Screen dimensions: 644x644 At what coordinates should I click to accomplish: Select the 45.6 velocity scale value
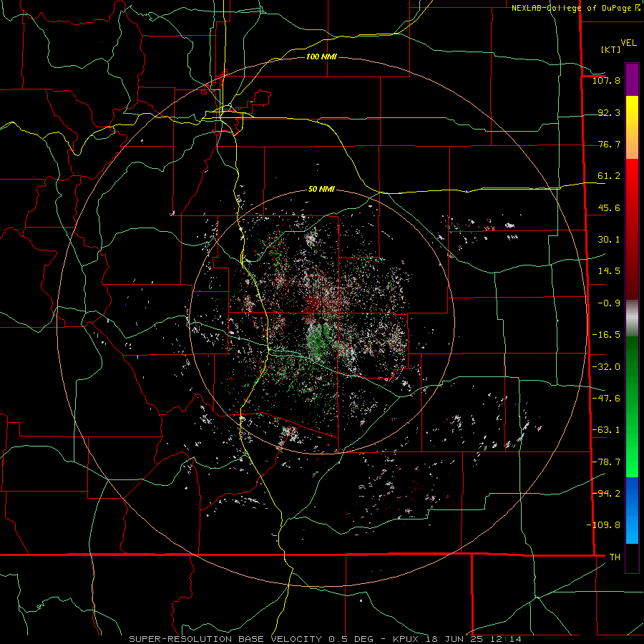pos(609,208)
